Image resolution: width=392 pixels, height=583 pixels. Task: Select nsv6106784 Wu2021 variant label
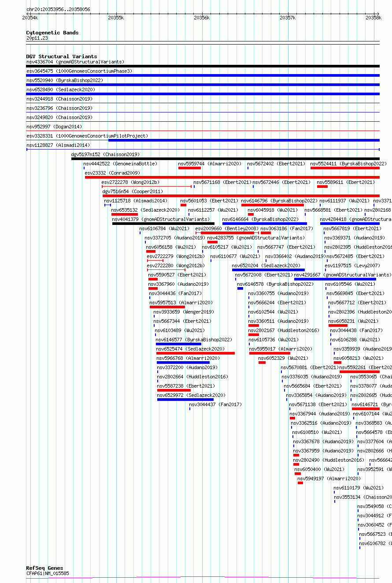click(165, 228)
